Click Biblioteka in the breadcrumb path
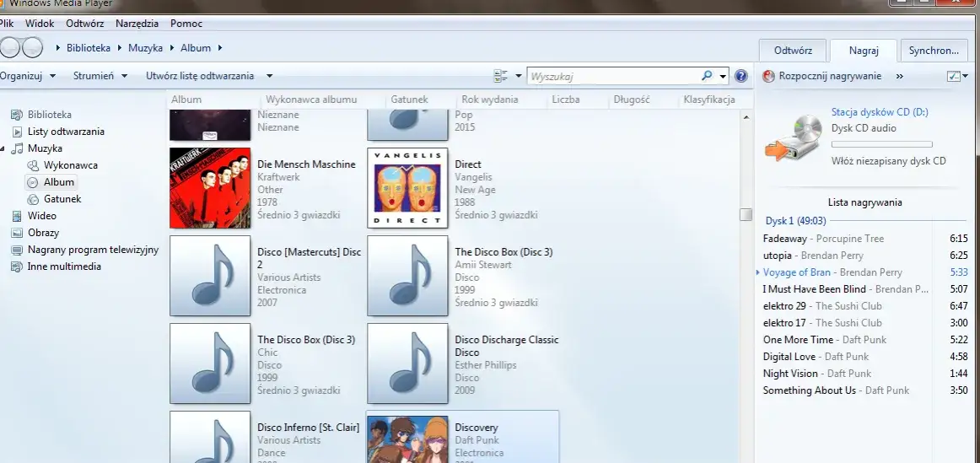This screenshot has height=463, width=980. click(x=88, y=47)
